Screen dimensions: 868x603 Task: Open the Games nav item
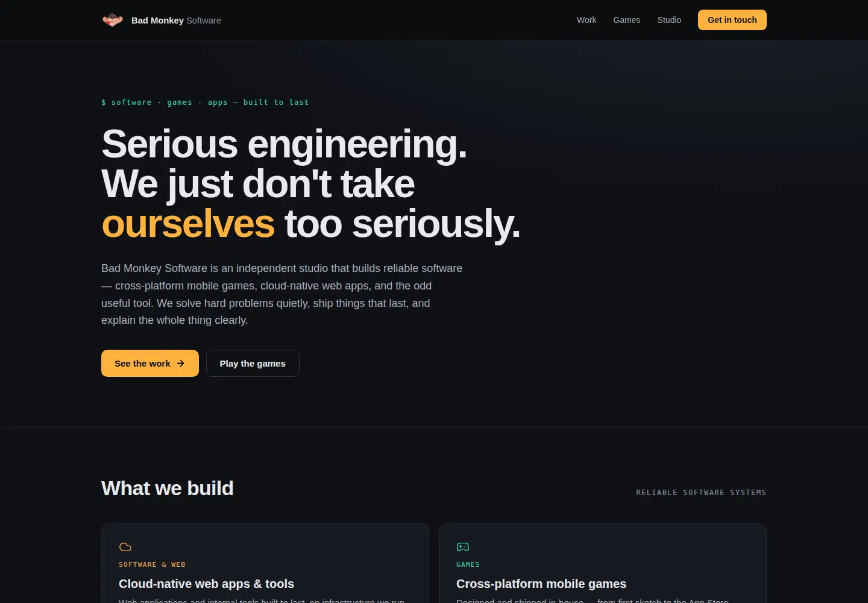(627, 20)
